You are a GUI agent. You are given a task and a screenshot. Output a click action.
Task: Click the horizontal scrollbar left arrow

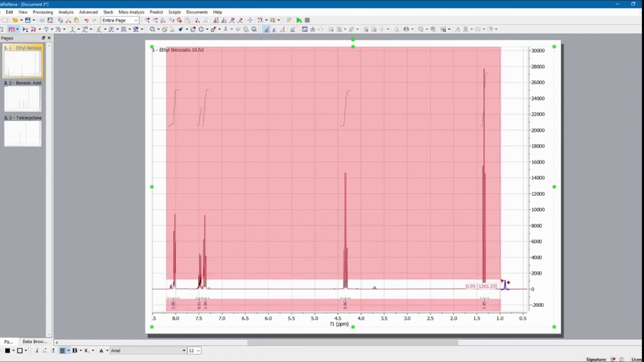(56, 342)
